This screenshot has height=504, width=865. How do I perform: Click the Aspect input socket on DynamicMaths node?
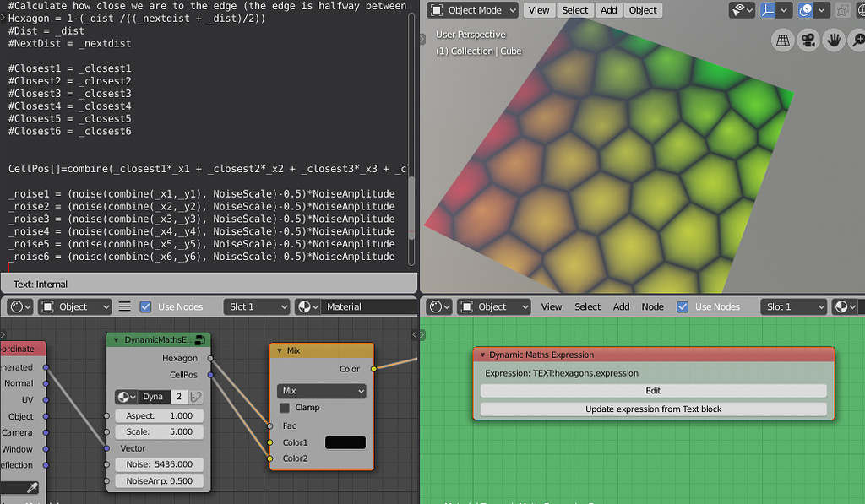point(106,416)
